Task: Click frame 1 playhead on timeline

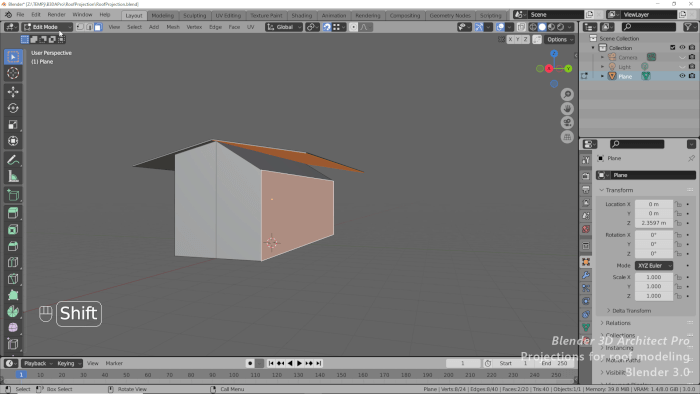Action: (x=21, y=375)
